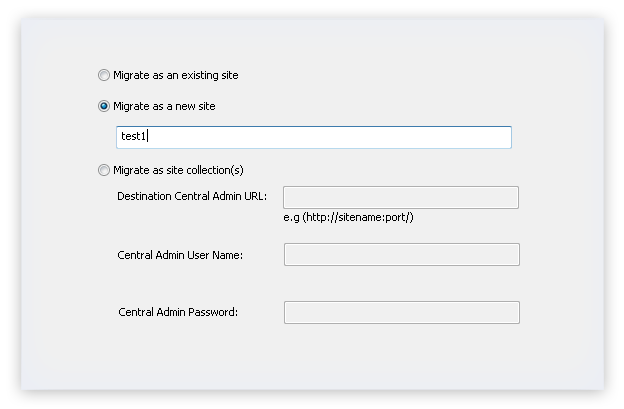Choose the 'Migrate as a new site' radio circle

pyautogui.click(x=104, y=106)
